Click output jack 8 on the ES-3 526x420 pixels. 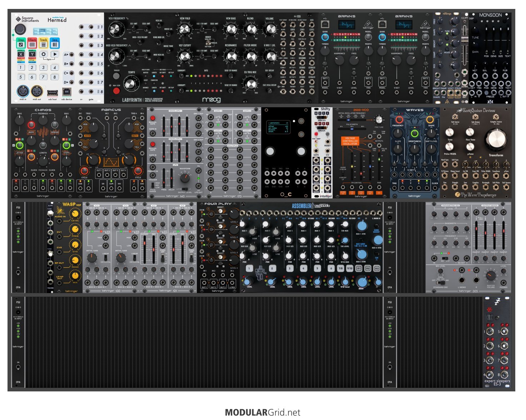504,375
